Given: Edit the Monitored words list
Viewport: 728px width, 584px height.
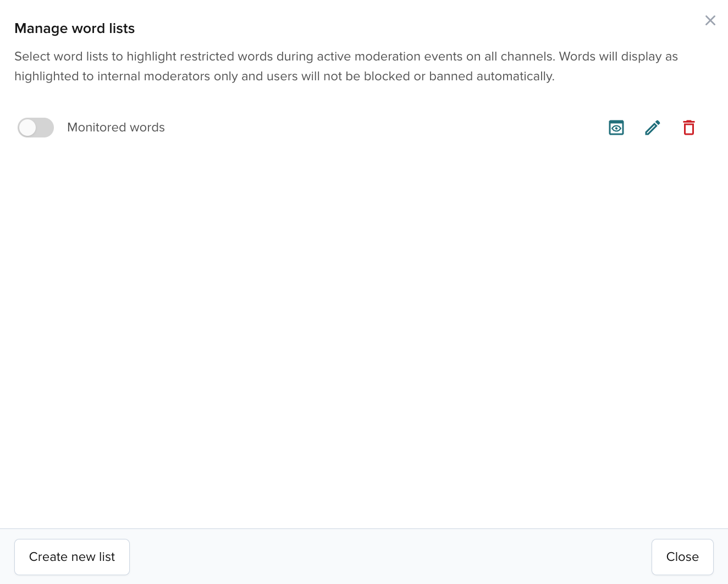Looking at the screenshot, I should pos(653,128).
